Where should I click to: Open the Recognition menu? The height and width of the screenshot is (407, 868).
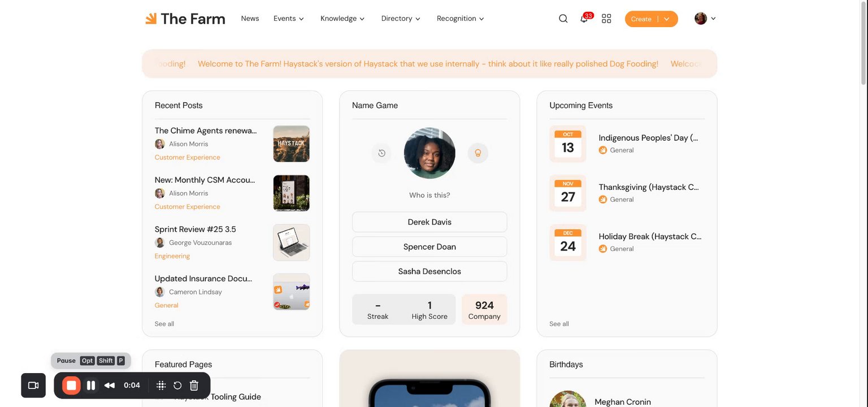(x=461, y=19)
